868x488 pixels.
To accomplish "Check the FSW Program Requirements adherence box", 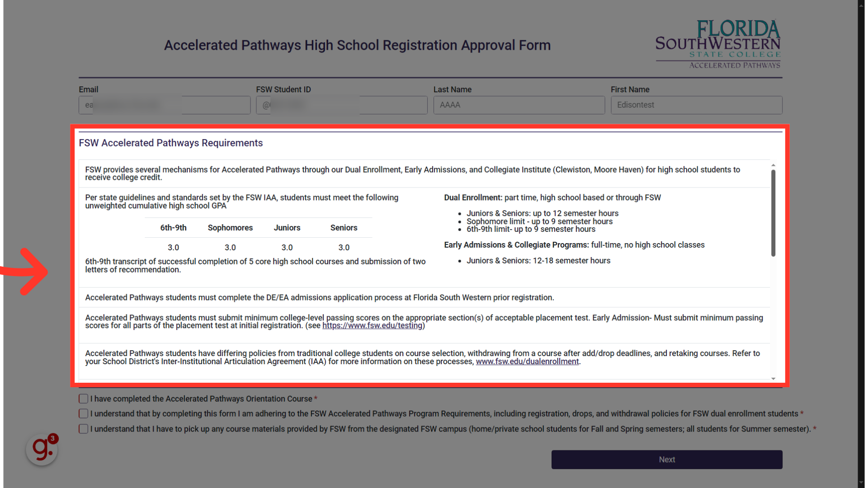I will (83, 413).
